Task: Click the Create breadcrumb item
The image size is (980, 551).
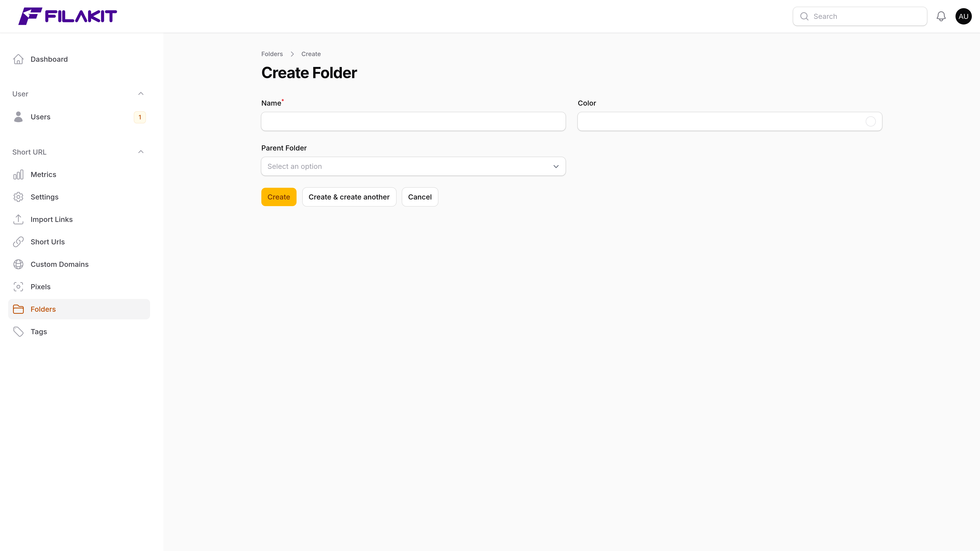Action: tap(311, 54)
